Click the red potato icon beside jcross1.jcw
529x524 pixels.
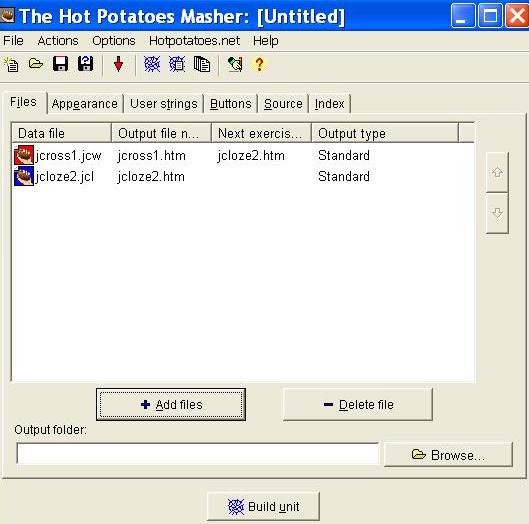point(24,155)
